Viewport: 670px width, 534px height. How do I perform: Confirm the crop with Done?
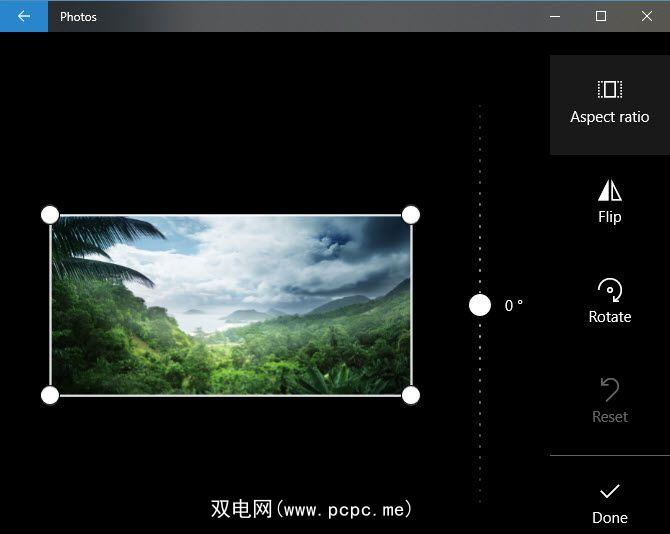(610, 504)
